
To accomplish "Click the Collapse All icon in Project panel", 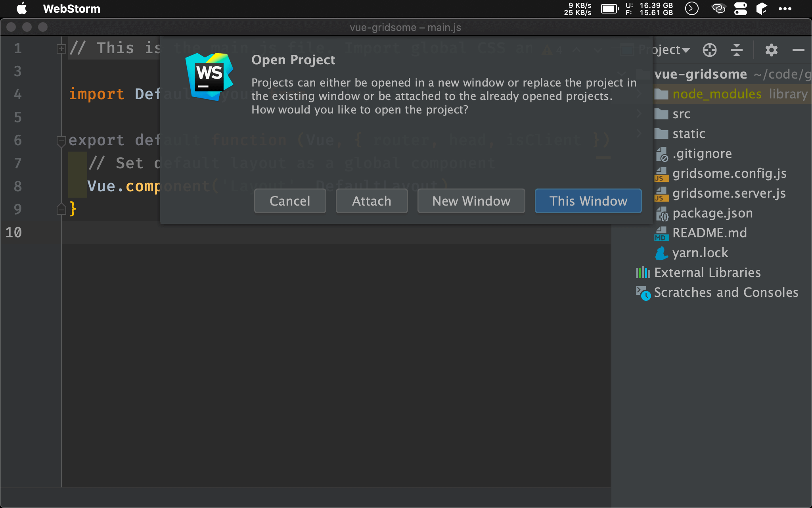I will point(736,50).
